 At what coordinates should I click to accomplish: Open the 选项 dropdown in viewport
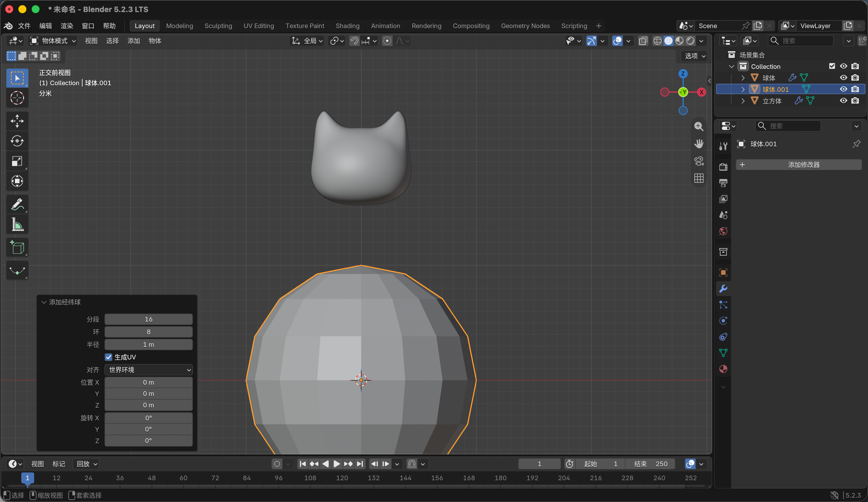[x=694, y=56]
